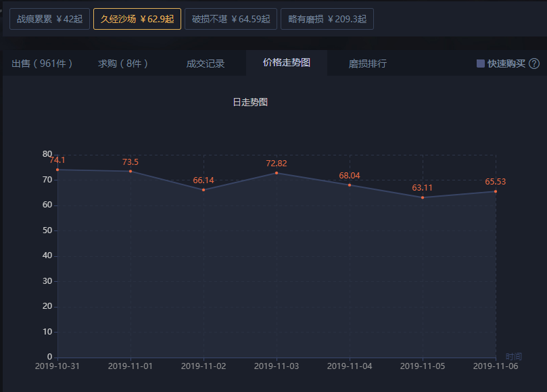Click the 2019-11-03 axis date label
The image size is (547, 392).
277,366
